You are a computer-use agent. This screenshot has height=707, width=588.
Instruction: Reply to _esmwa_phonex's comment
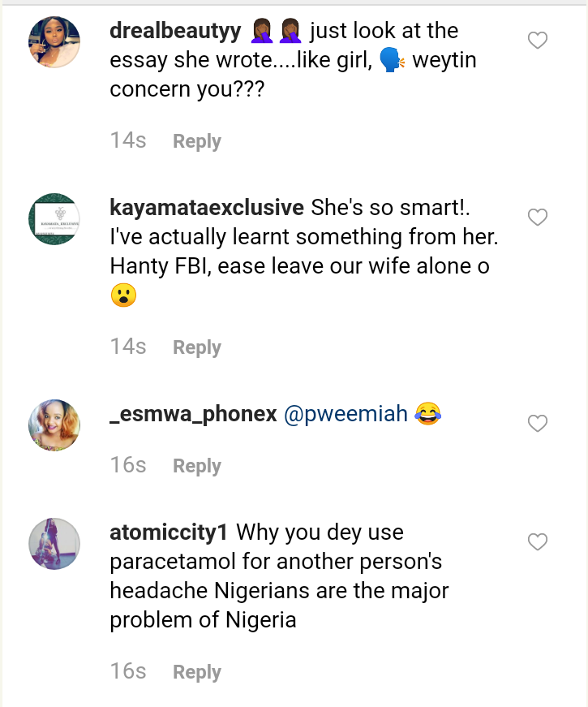197,466
